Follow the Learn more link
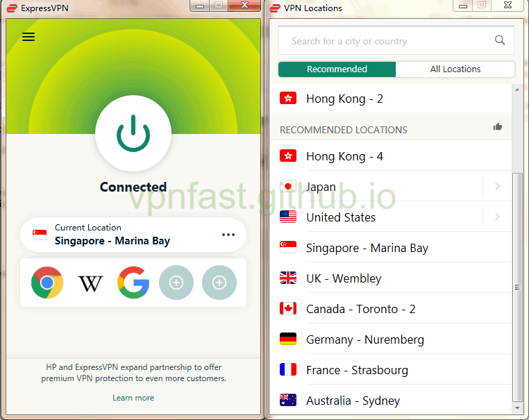Viewport: 529px width, 420px height. point(133,398)
